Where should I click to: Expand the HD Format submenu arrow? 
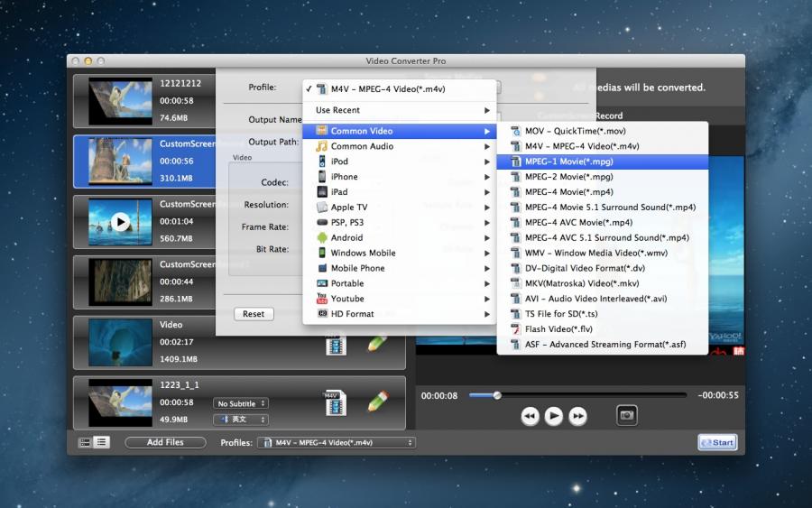[487, 314]
